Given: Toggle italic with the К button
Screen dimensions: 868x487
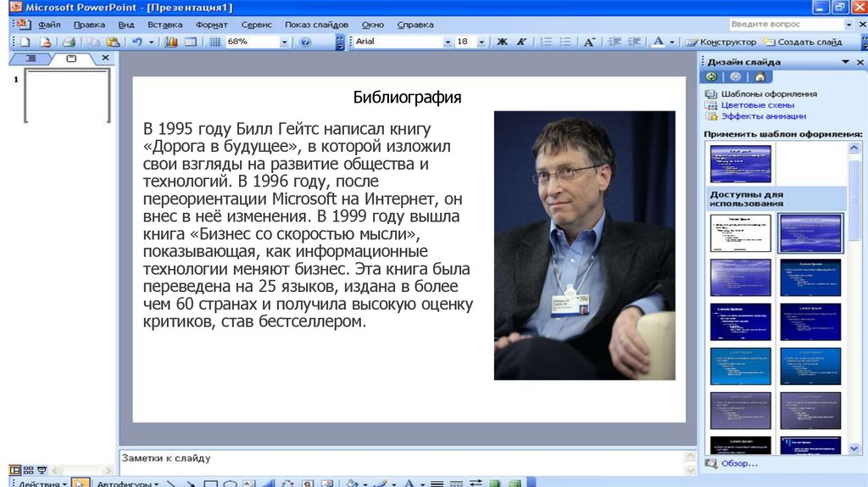Looking at the screenshot, I should (x=521, y=42).
